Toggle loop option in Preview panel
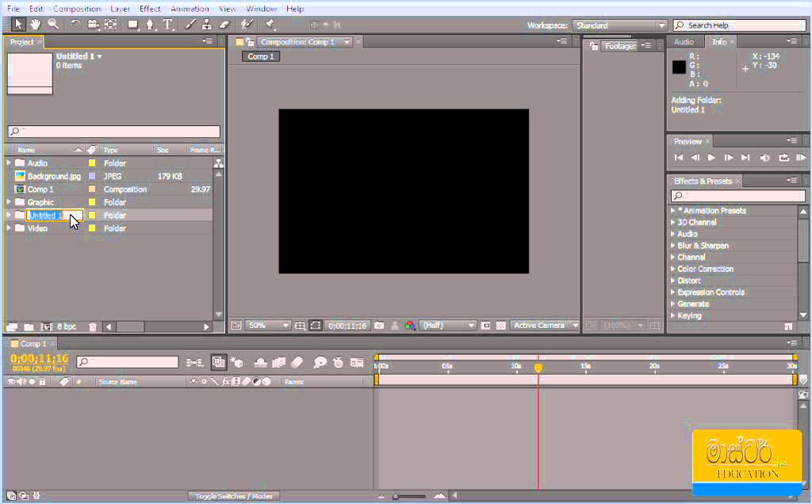Screen dimensions: 812x504 pos(783,158)
